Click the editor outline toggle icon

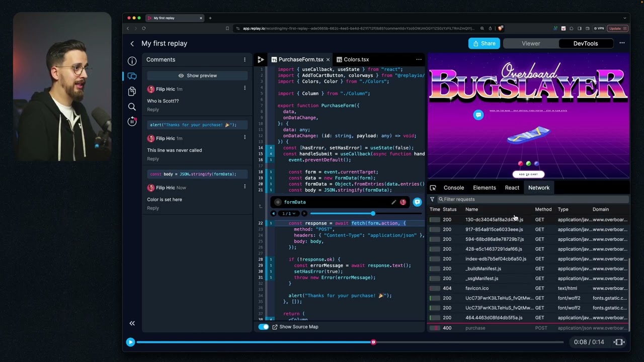pyautogui.click(x=261, y=59)
